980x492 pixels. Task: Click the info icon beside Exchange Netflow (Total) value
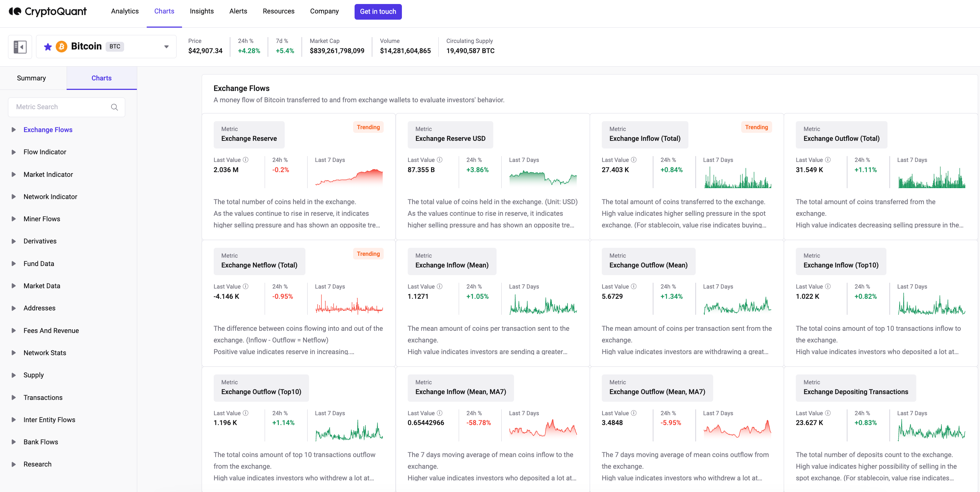click(x=245, y=286)
